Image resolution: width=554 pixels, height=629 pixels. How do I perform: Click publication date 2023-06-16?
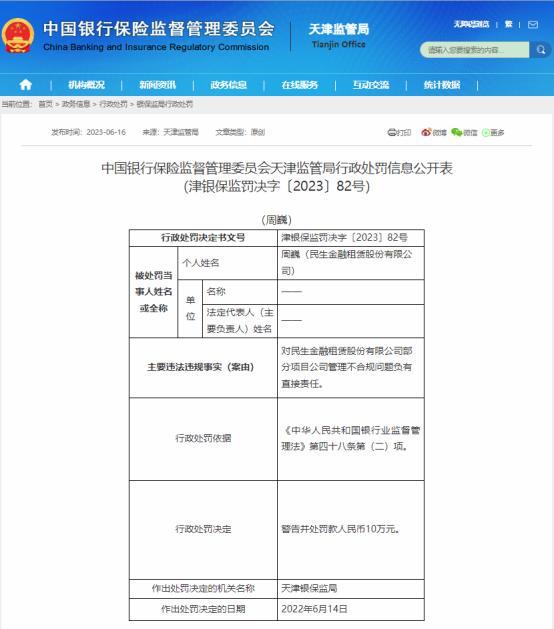[x=106, y=132]
